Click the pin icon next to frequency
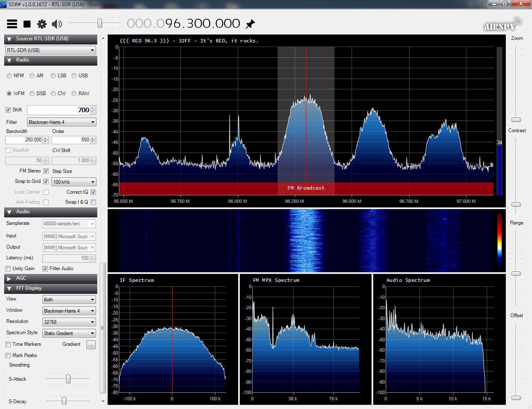This screenshot has width=532, height=409. [250, 24]
